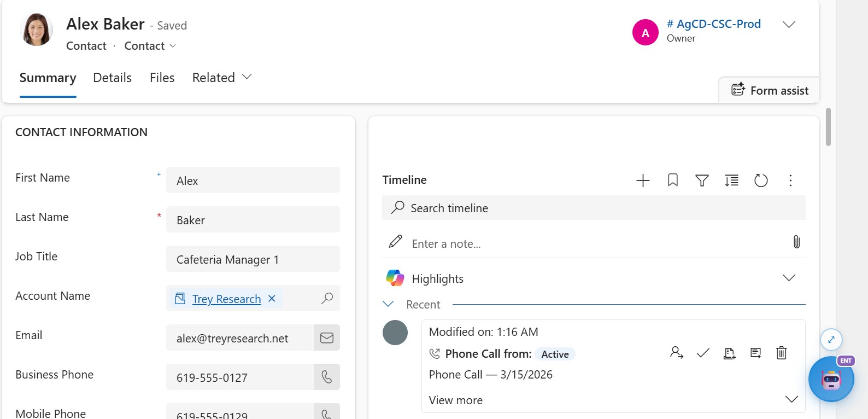Delete the phone call activity

tap(782, 353)
